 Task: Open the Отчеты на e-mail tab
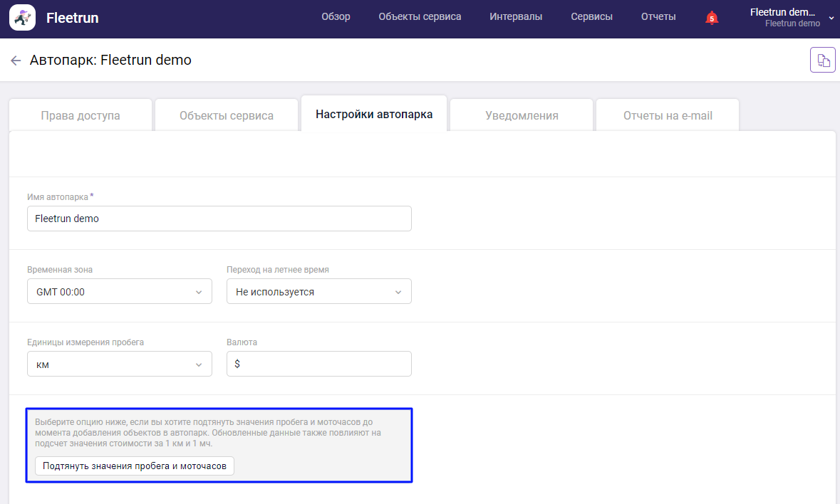667,114
